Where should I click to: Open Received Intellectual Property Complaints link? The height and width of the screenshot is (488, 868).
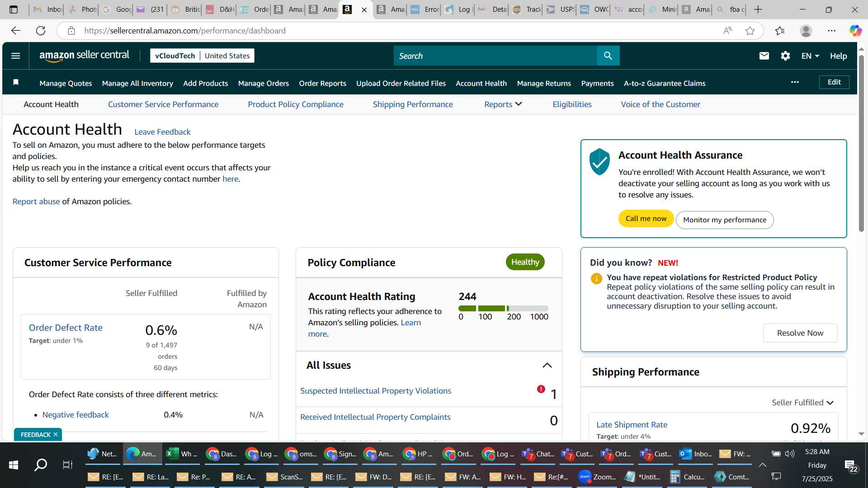tap(375, 417)
